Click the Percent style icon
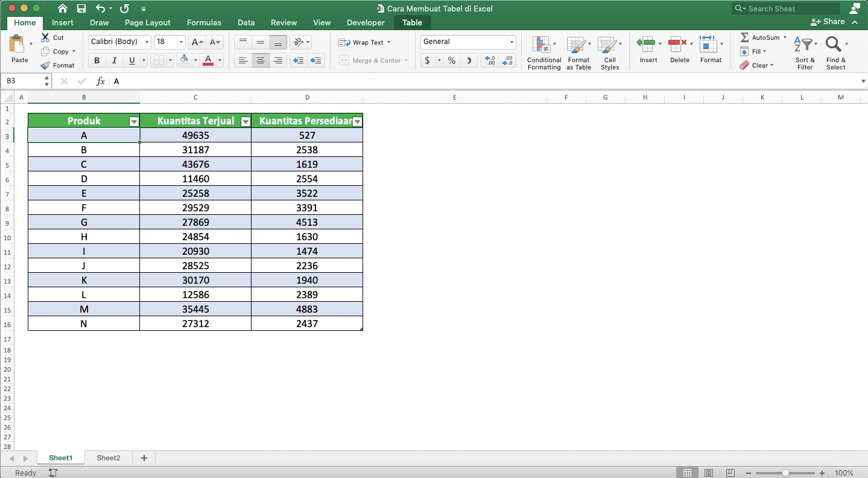 [x=451, y=60]
